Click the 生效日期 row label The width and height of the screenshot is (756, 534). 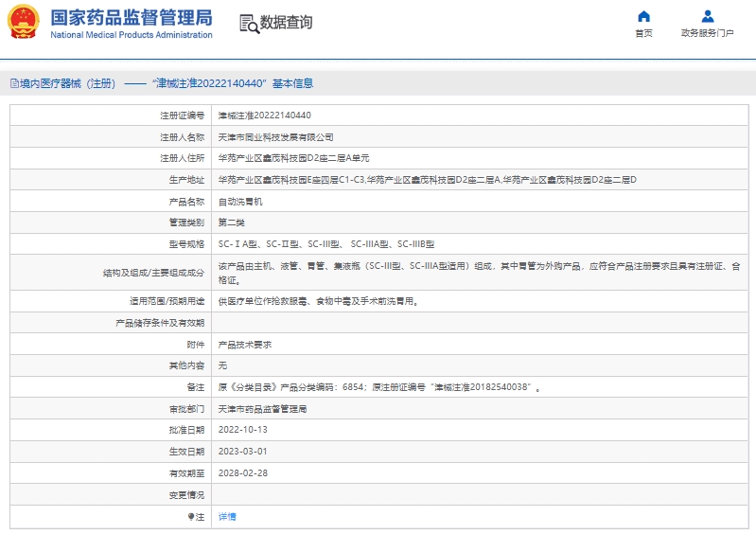click(186, 452)
